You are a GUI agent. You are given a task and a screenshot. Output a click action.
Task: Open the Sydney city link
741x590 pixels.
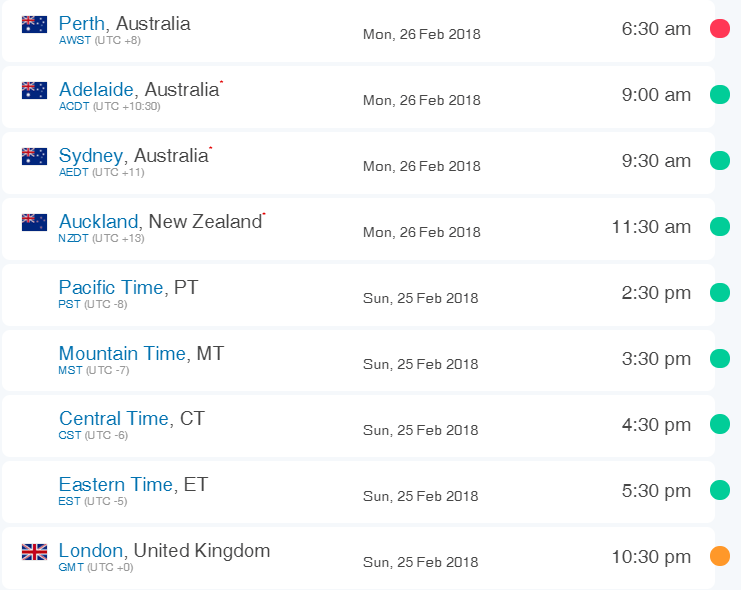tap(91, 156)
